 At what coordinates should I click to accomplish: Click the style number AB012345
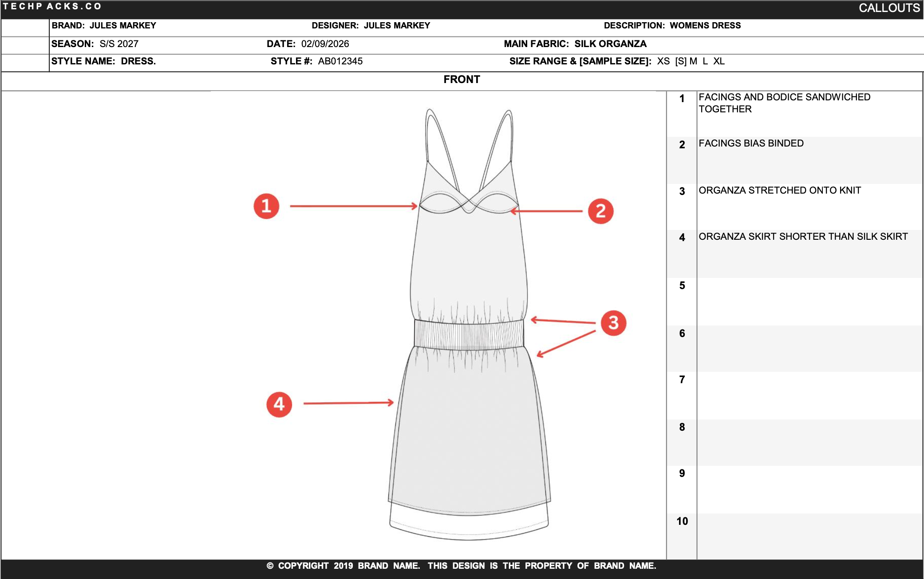click(340, 61)
